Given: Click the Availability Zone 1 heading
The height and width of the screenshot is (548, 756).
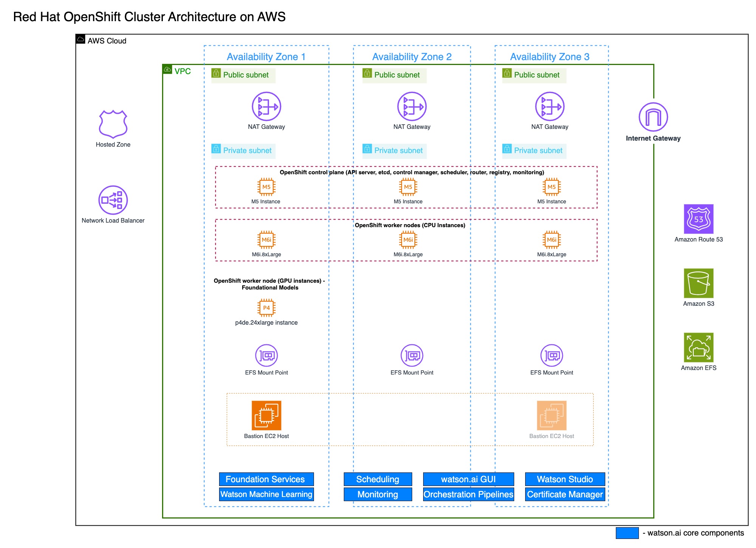Looking at the screenshot, I should [266, 57].
